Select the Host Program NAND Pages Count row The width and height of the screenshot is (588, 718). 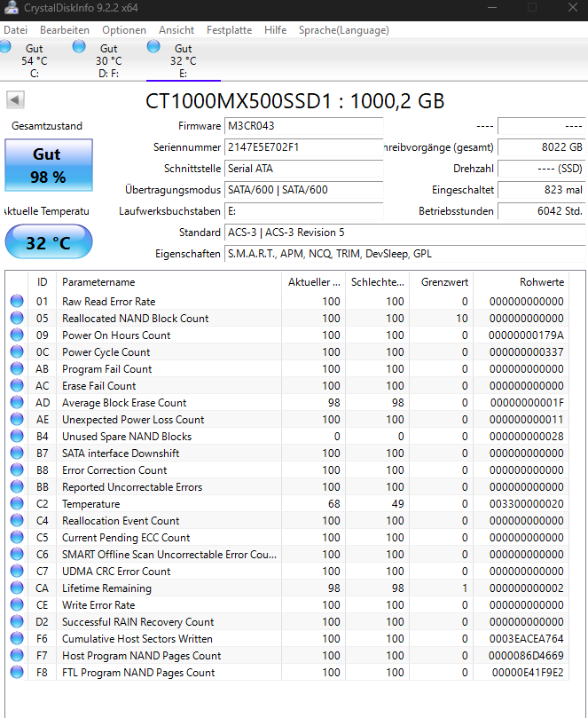coord(287,655)
